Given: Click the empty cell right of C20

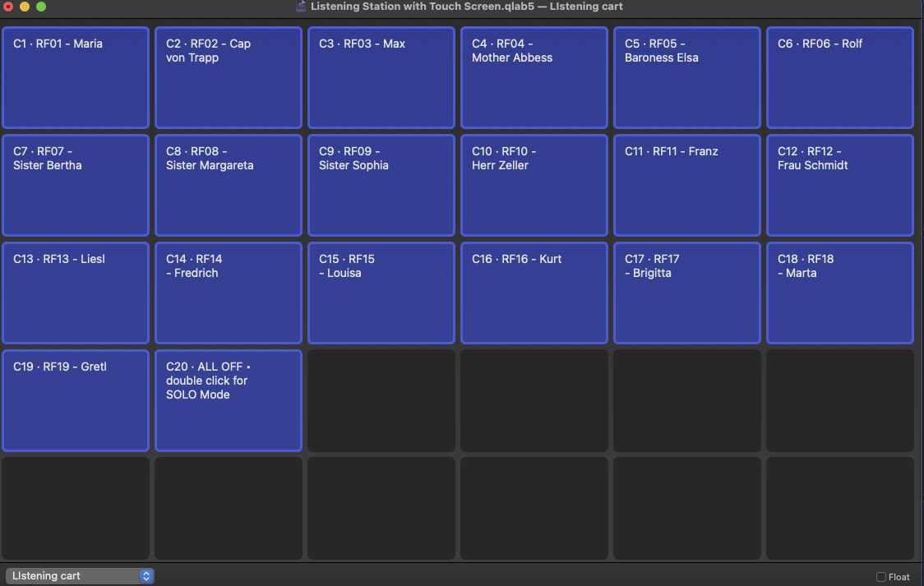Looking at the screenshot, I should coord(381,401).
